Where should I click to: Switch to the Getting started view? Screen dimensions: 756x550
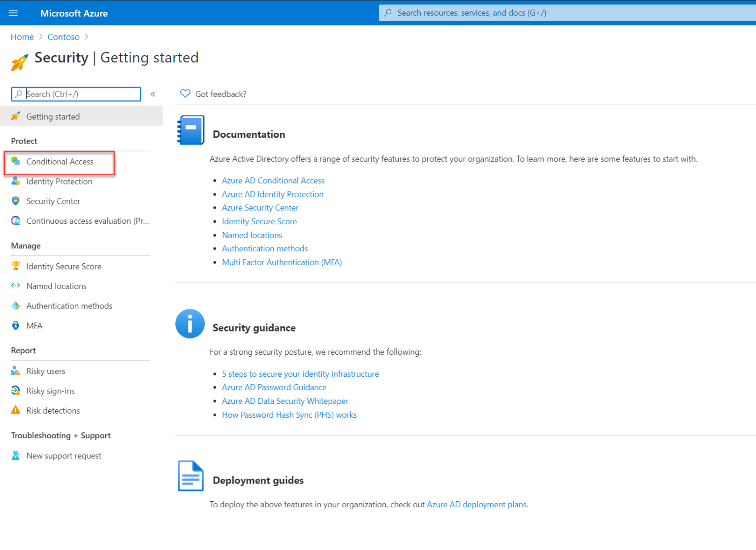pyautogui.click(x=53, y=117)
